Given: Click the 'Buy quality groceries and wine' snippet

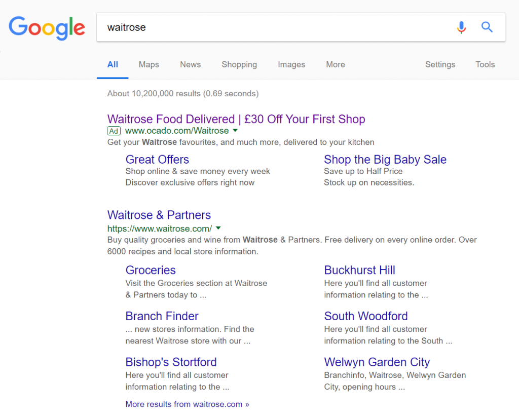Looking at the screenshot, I should [292, 246].
